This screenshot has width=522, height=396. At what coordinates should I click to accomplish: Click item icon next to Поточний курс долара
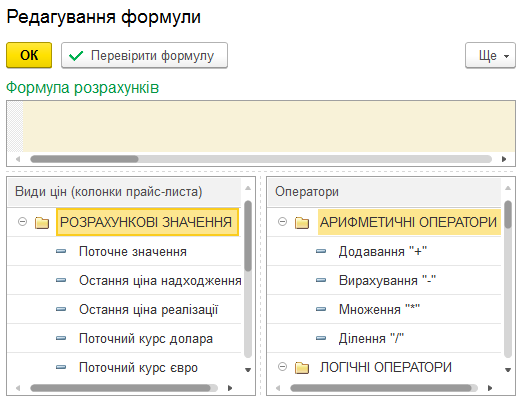coord(61,338)
